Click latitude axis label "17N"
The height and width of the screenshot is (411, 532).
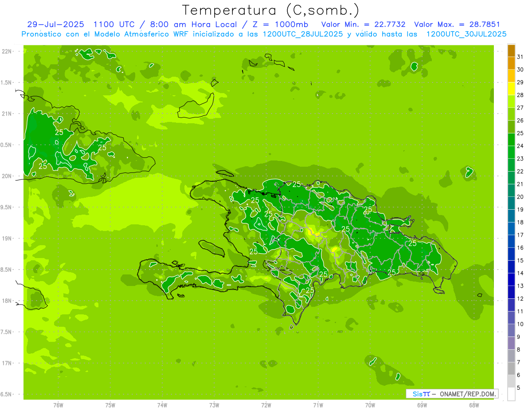point(7,363)
